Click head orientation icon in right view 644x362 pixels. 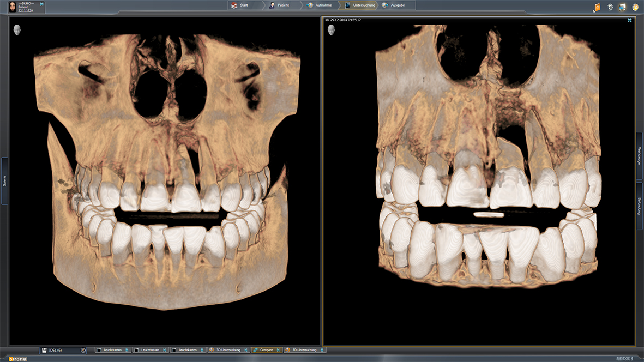click(331, 29)
